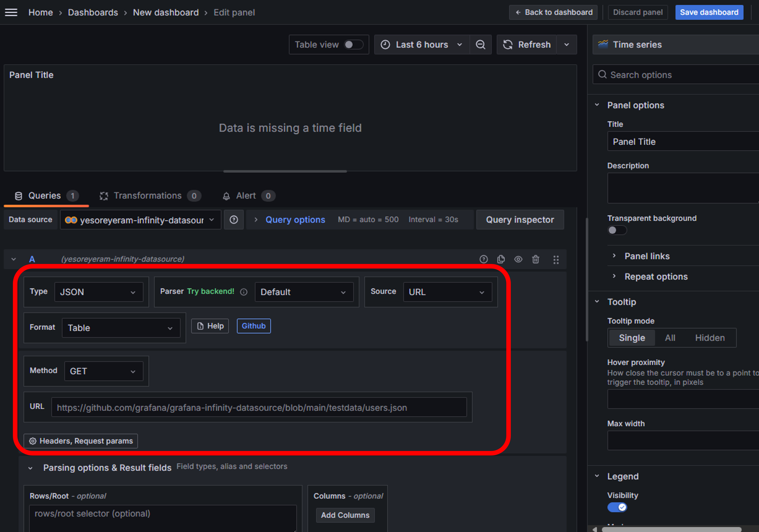Image resolution: width=759 pixels, height=532 pixels.
Task: Click Save dashboard button
Action: point(709,12)
